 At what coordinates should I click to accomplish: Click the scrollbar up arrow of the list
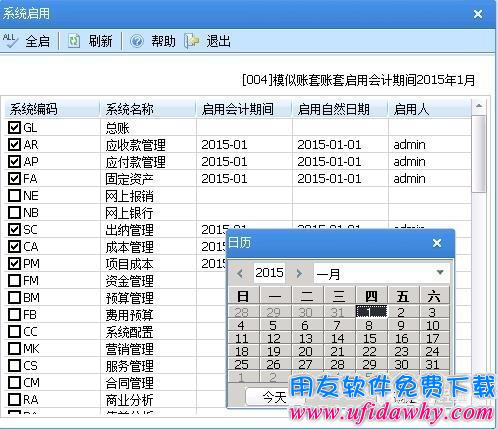click(x=479, y=106)
